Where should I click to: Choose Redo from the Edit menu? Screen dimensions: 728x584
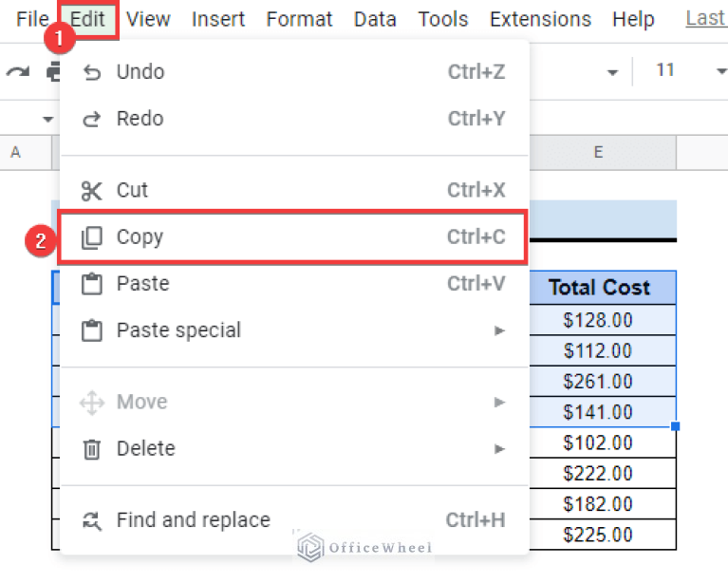tap(295, 120)
